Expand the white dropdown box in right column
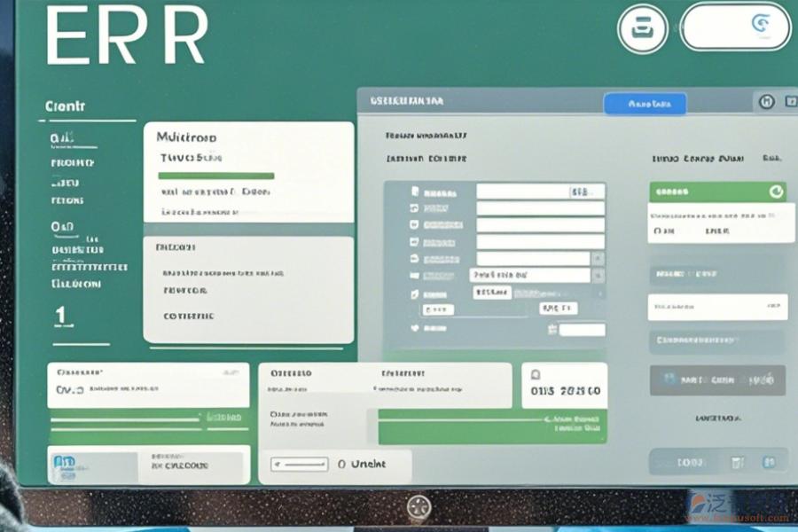The width and height of the screenshot is (798, 532). coord(717,308)
